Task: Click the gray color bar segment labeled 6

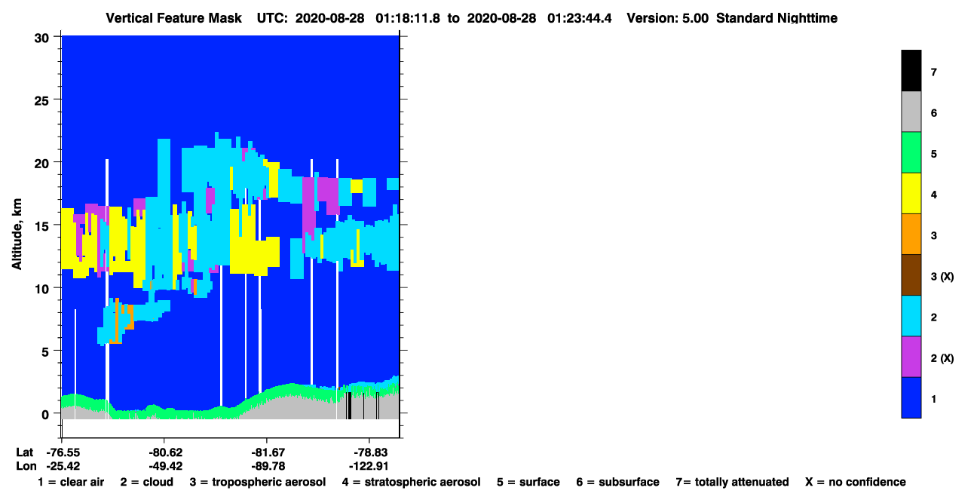Action: (911, 112)
